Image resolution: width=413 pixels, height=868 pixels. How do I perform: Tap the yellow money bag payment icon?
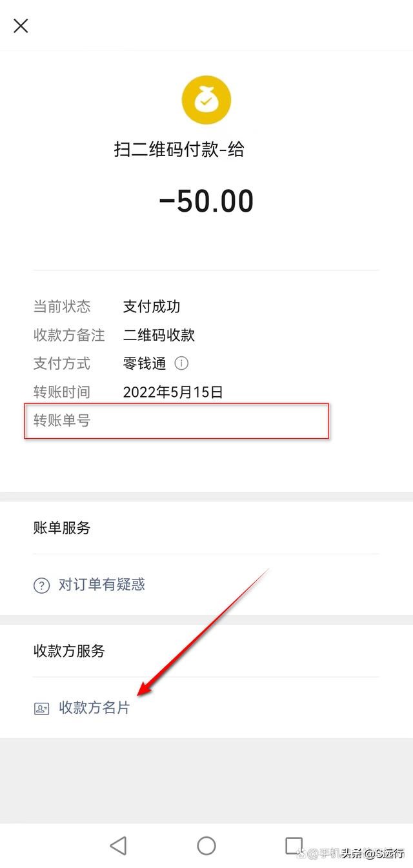[x=206, y=97]
